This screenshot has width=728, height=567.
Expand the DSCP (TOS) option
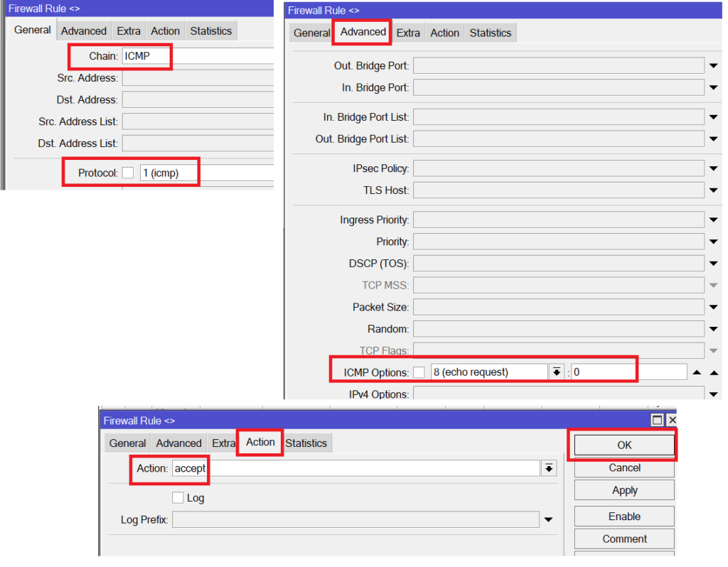[x=714, y=264]
